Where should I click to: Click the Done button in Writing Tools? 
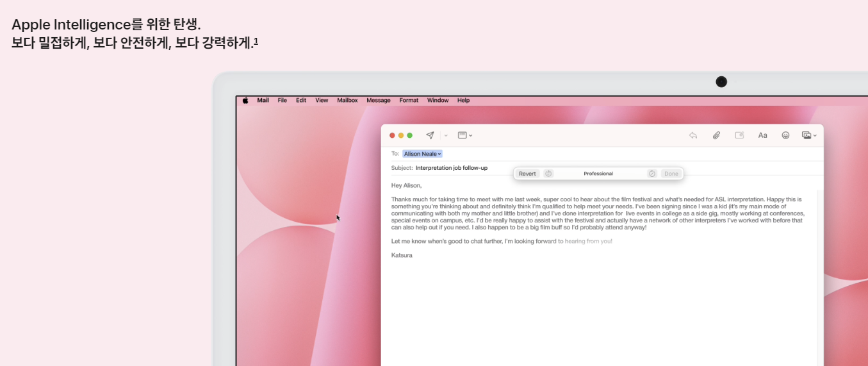pos(671,174)
